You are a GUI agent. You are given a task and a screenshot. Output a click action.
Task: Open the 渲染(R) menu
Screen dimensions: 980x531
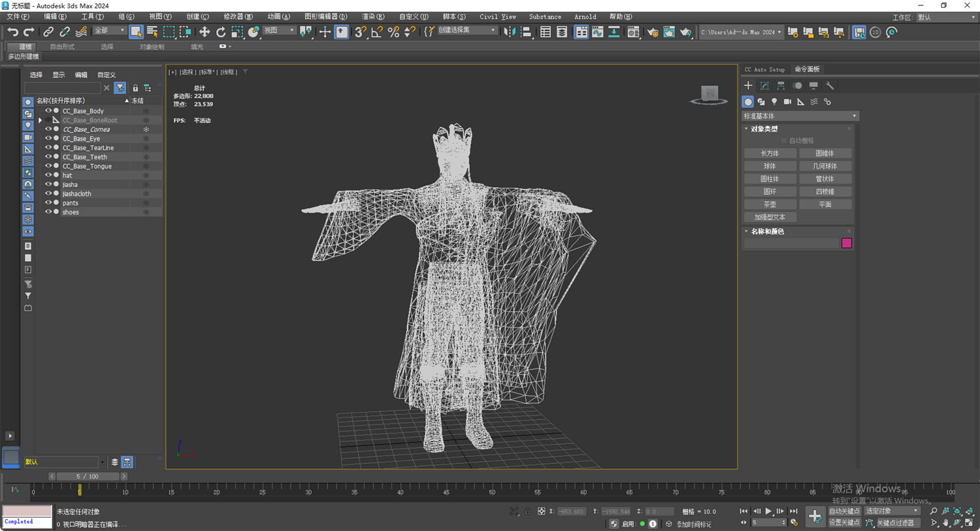(x=374, y=16)
